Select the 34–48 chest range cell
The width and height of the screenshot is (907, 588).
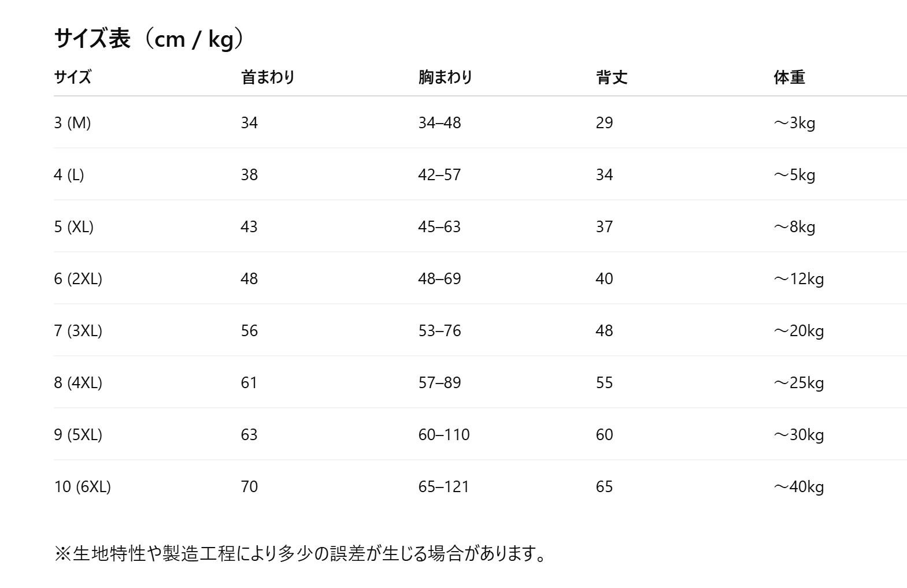click(x=439, y=122)
